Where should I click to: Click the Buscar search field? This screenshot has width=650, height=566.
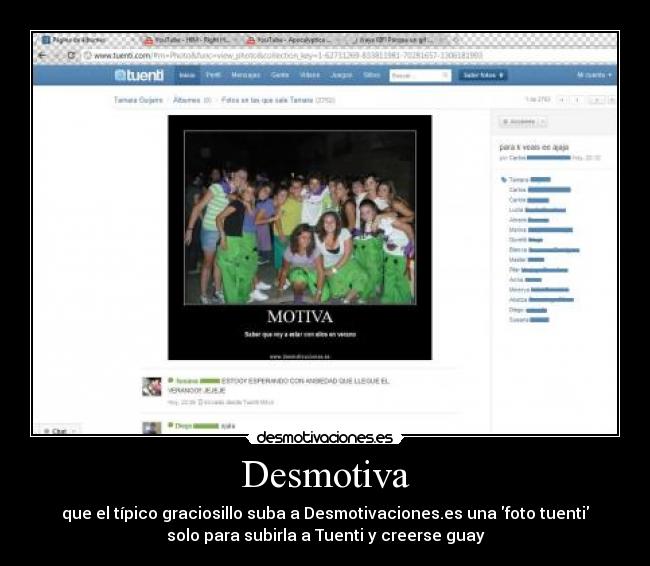click(x=420, y=75)
